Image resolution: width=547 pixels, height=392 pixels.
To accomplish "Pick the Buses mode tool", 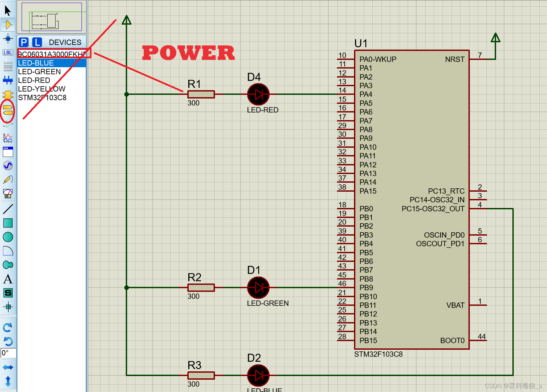I will (8, 80).
